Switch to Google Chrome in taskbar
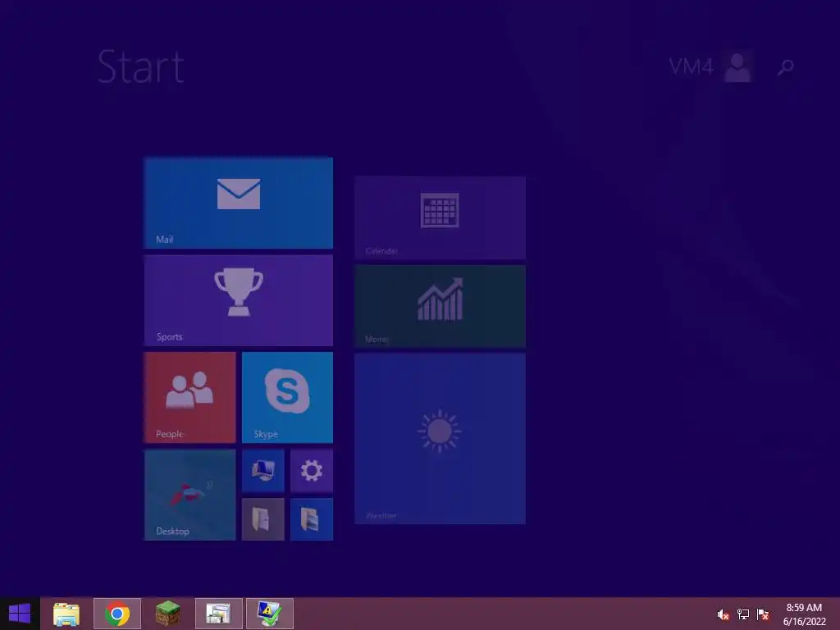Image resolution: width=840 pixels, height=630 pixels. [117, 614]
